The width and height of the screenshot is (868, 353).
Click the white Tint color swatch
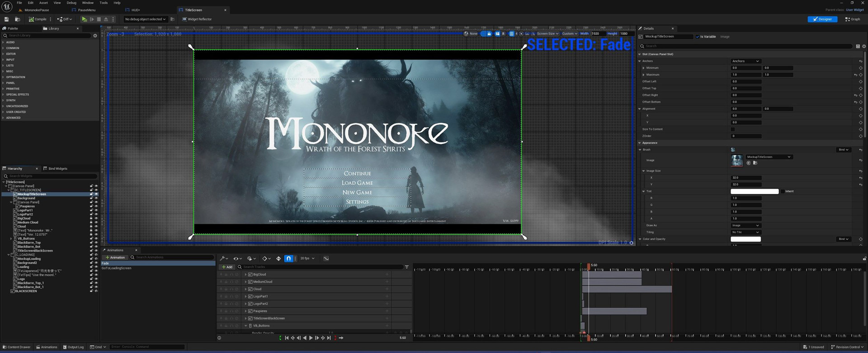(x=755, y=191)
